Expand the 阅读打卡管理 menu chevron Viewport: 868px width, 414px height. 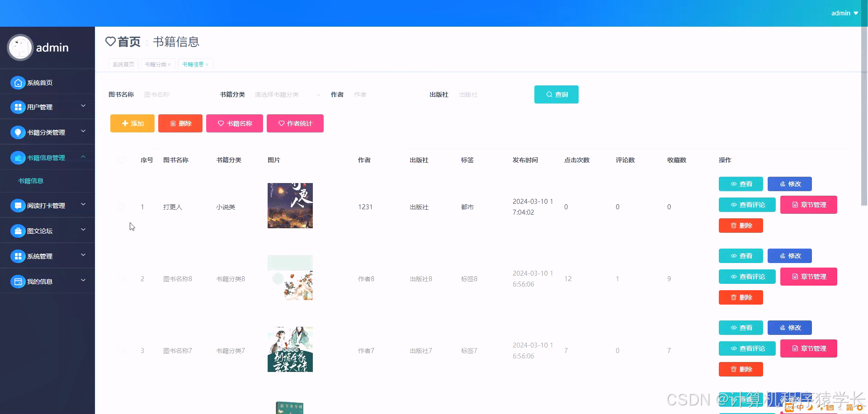click(83, 205)
